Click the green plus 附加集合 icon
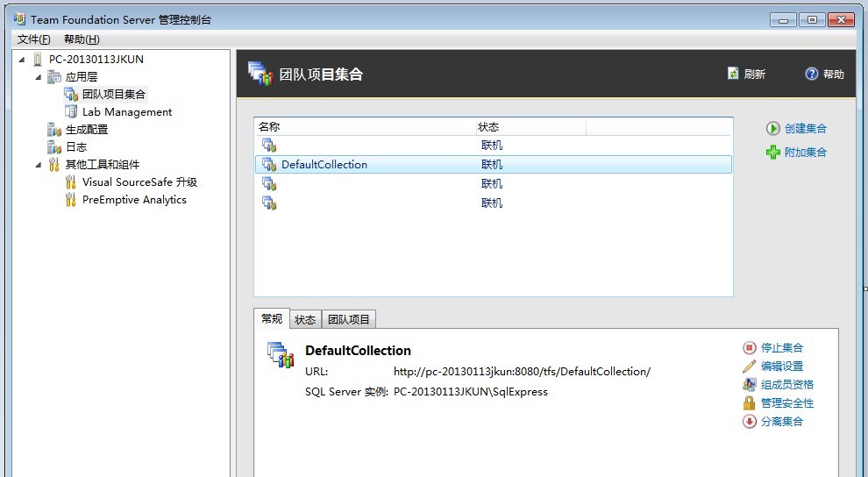The height and width of the screenshot is (477, 868). pyautogui.click(x=772, y=153)
